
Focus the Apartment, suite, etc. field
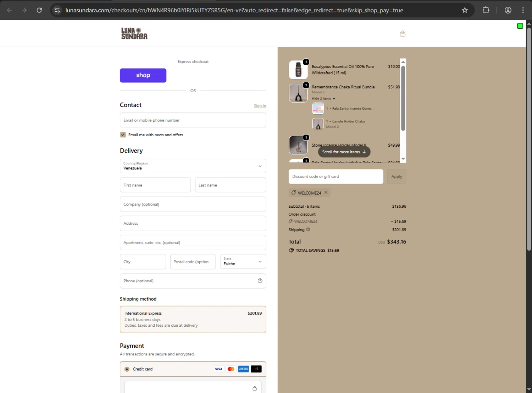pyautogui.click(x=193, y=242)
